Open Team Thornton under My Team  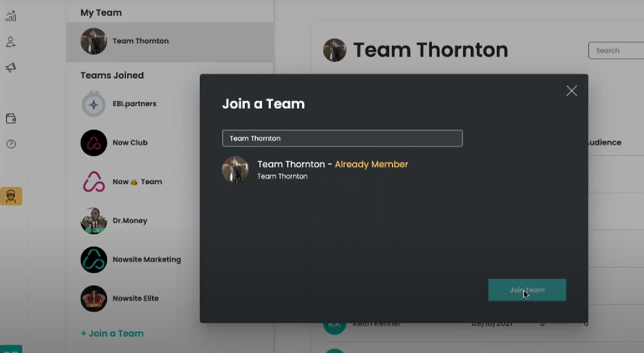pyautogui.click(x=140, y=41)
